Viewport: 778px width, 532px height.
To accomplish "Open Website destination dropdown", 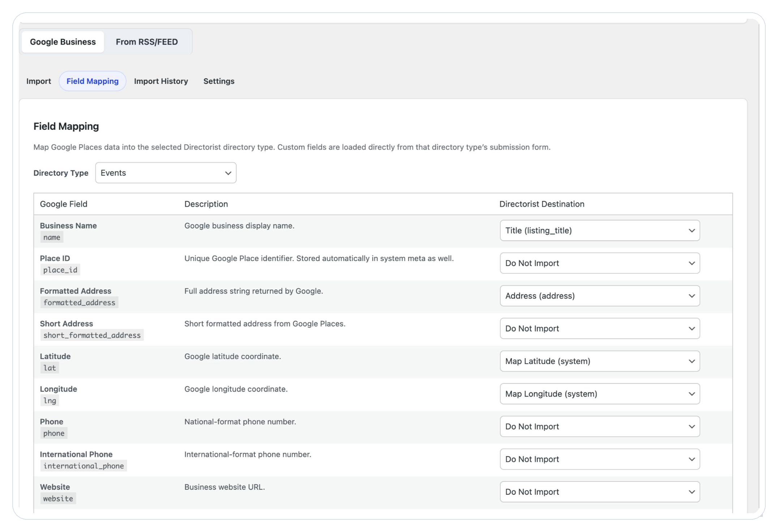I will tap(600, 492).
